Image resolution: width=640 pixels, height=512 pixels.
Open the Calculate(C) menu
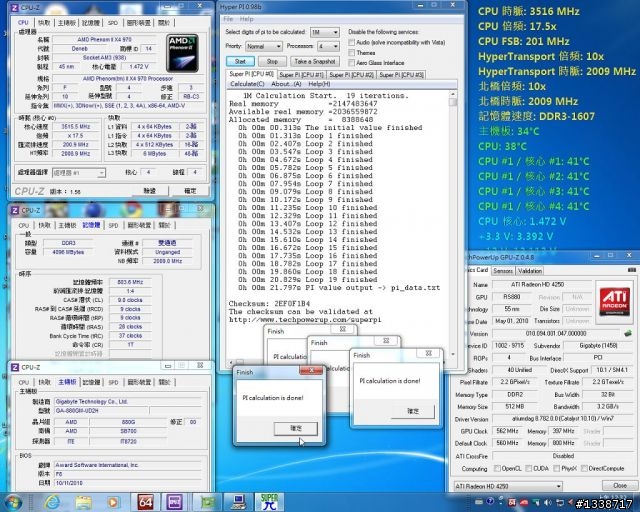tap(247, 84)
